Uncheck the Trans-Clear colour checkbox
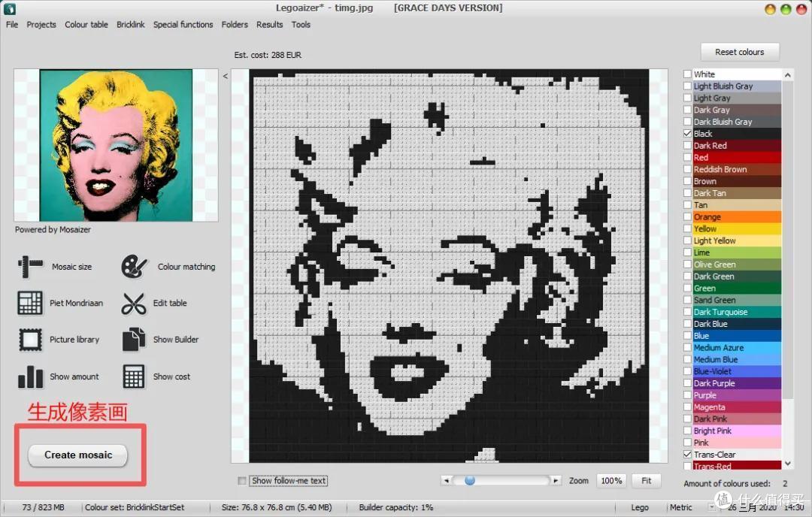Viewport: 812px width, 517px height. (688, 455)
